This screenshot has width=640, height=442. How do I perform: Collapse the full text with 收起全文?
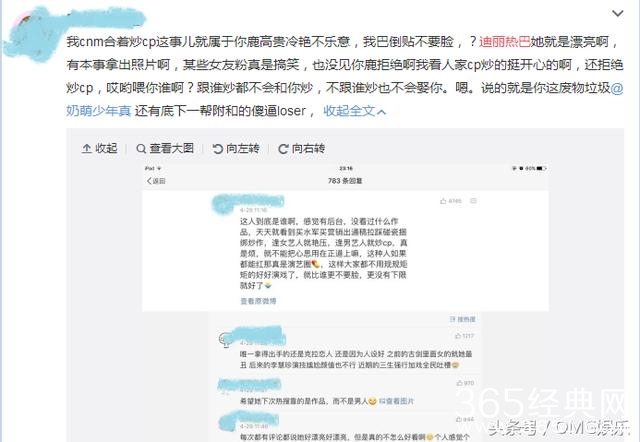(354, 111)
